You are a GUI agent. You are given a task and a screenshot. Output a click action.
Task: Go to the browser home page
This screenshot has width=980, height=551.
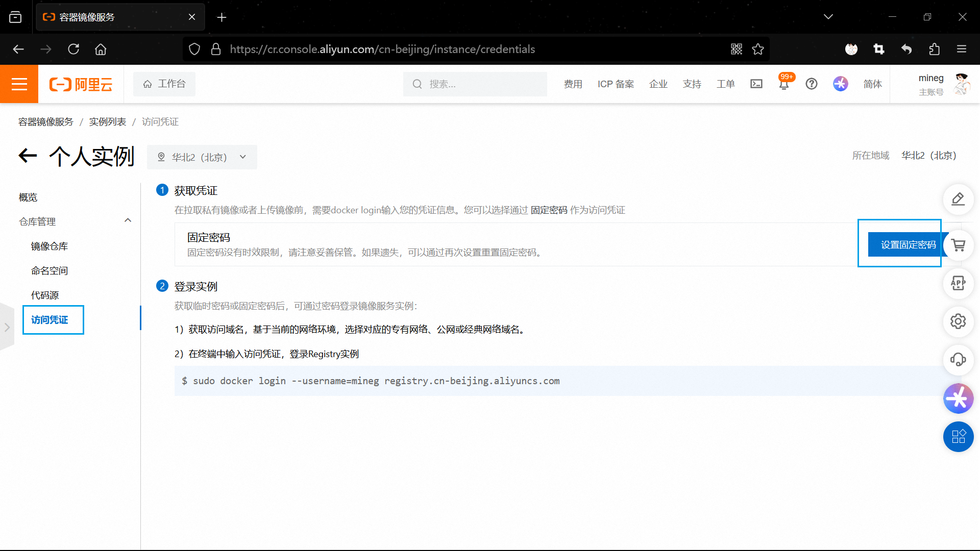point(101,49)
